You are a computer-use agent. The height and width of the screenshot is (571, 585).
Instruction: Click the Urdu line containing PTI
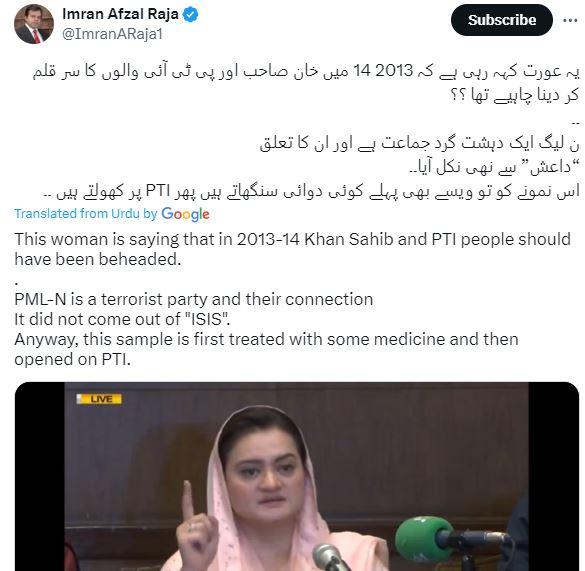coord(312,191)
